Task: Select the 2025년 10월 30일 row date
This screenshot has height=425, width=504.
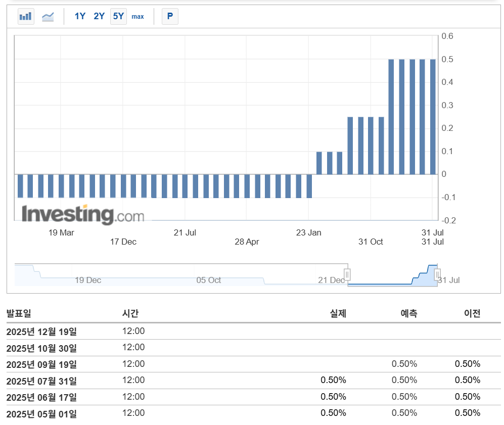Action: pyautogui.click(x=41, y=348)
